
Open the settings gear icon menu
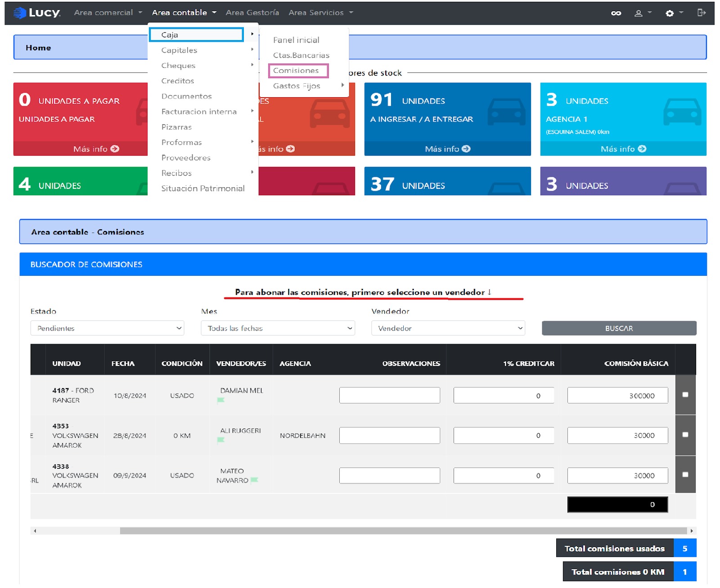coord(674,13)
